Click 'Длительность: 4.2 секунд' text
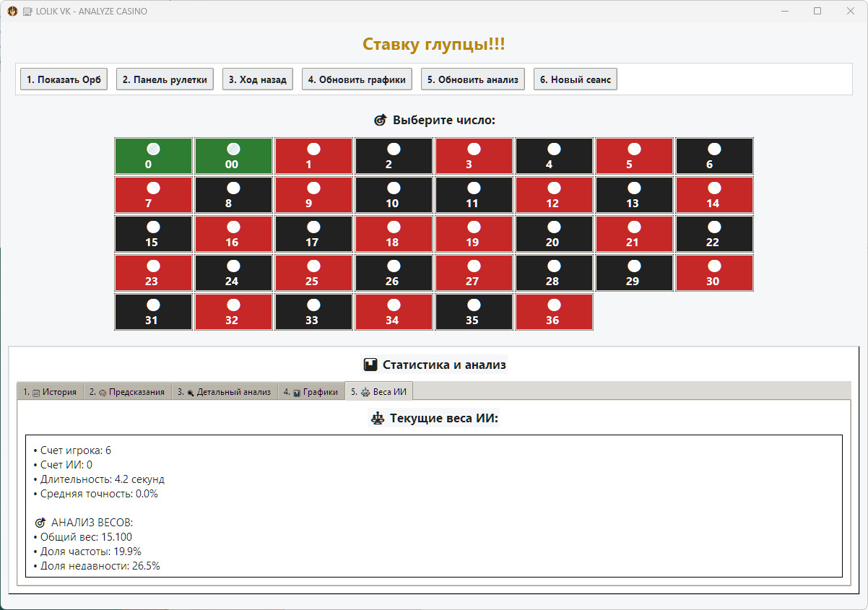868x610 pixels. click(x=99, y=479)
